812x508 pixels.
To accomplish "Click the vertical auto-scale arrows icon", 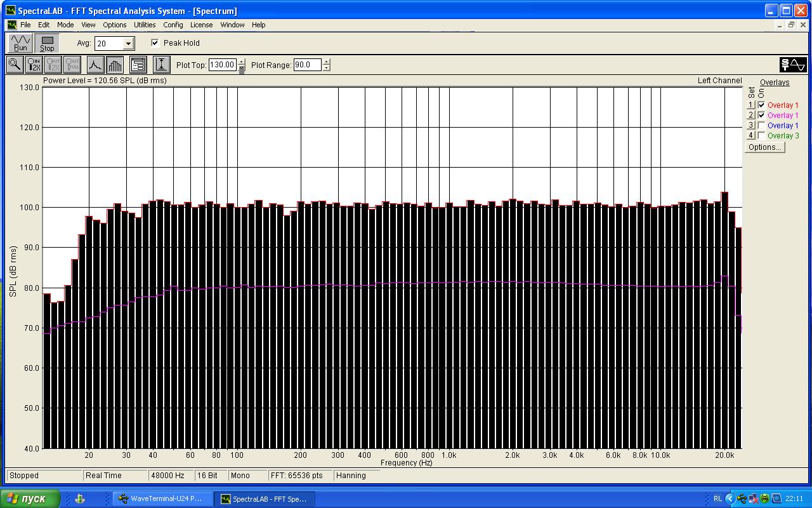I will pyautogui.click(x=161, y=65).
